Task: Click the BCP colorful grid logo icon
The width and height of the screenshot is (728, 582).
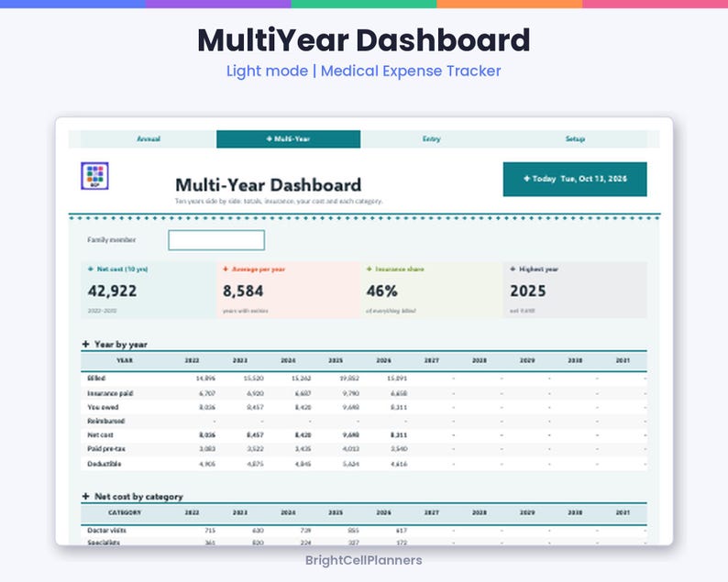Action: point(94,176)
